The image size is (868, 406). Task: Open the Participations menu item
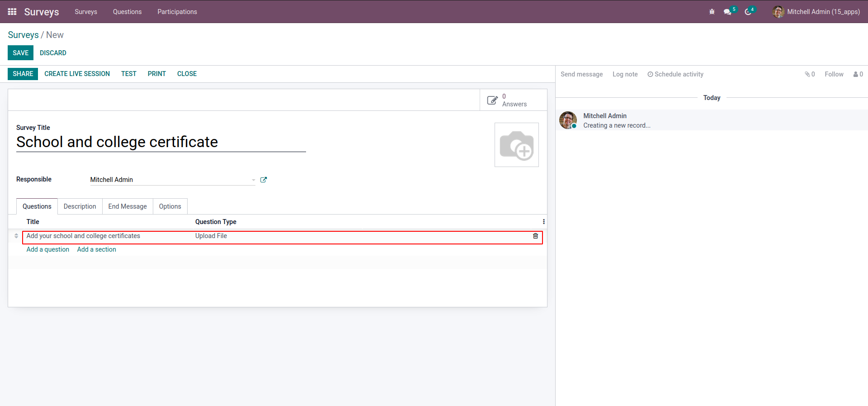pos(177,12)
